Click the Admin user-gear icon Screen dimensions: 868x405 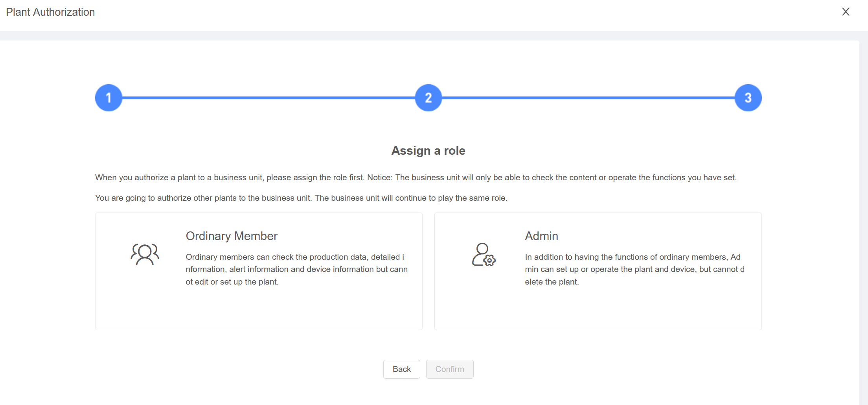click(484, 255)
